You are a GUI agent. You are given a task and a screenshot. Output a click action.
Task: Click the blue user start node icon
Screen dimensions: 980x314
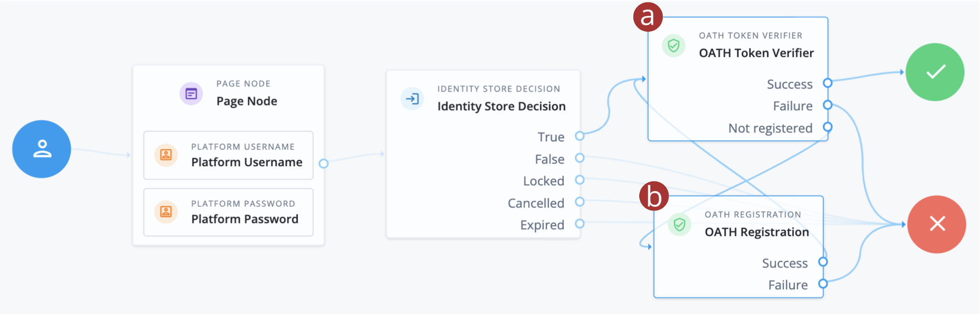coord(41,149)
